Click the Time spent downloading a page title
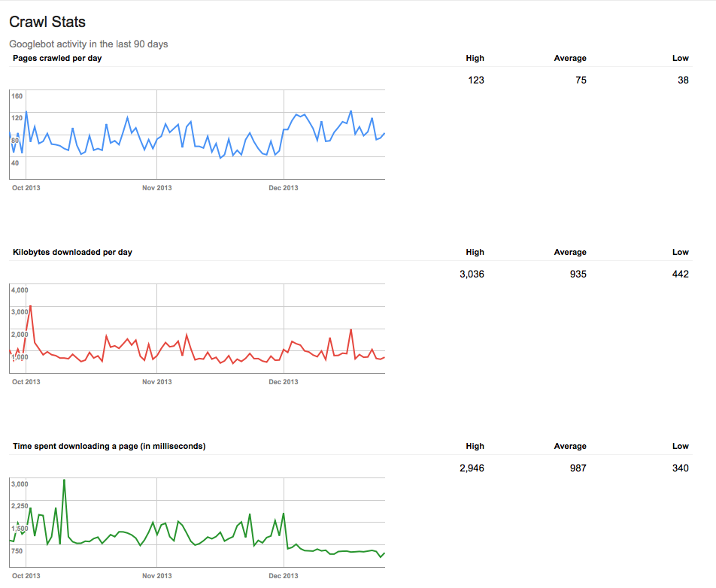Viewport: 716px width, 588px height. tap(109, 446)
